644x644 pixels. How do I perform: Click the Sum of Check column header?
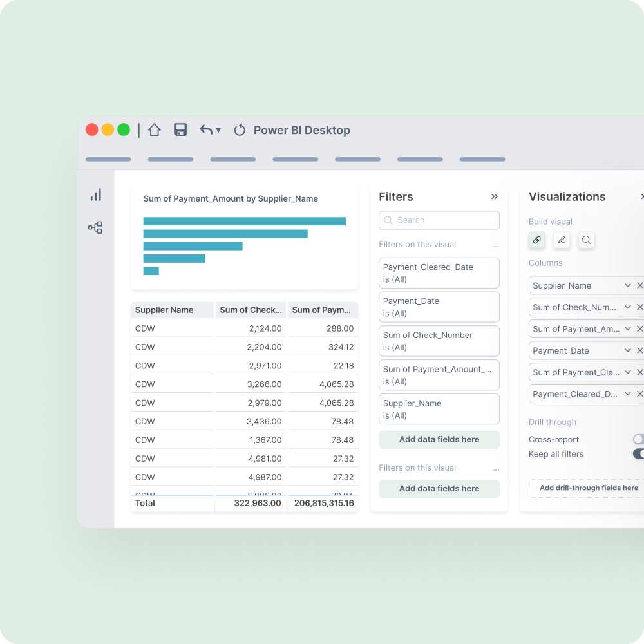tap(251, 310)
